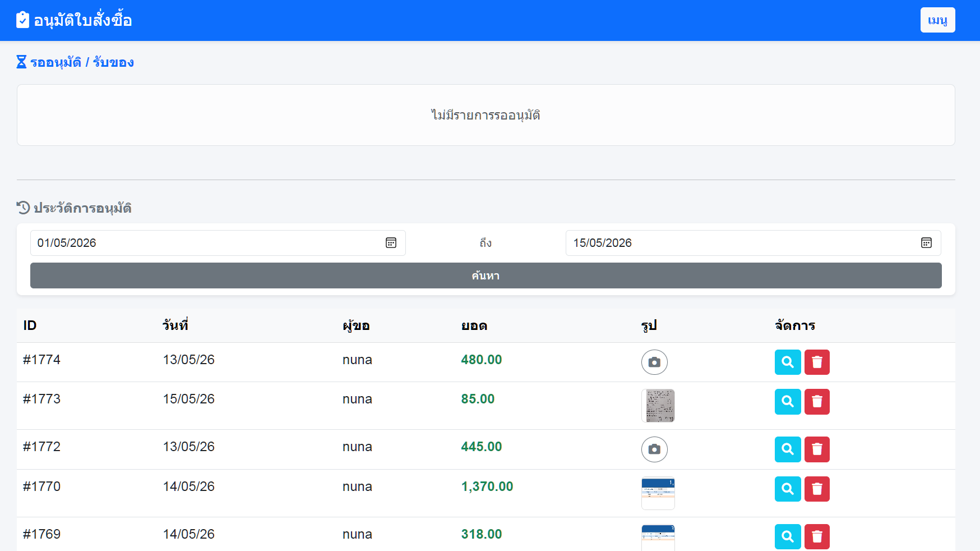Click date 15/05/26 in row #1773
980x551 pixels.
[x=189, y=399]
